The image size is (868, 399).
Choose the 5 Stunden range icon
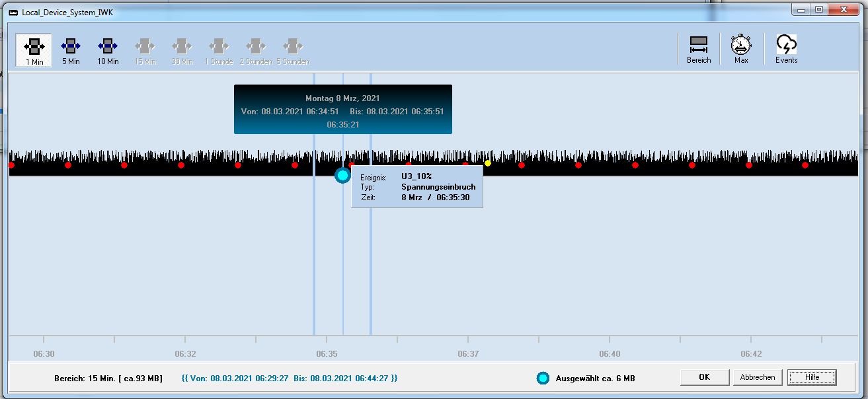coord(293,50)
